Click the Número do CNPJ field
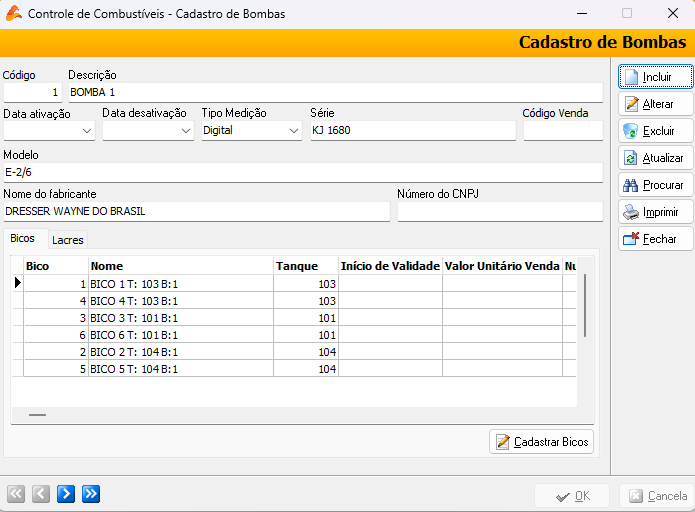This screenshot has height=512, width=695. pos(500,212)
